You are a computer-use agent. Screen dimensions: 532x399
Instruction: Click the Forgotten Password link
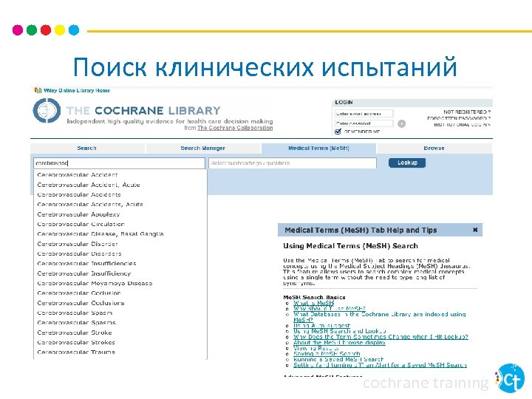pos(459,118)
